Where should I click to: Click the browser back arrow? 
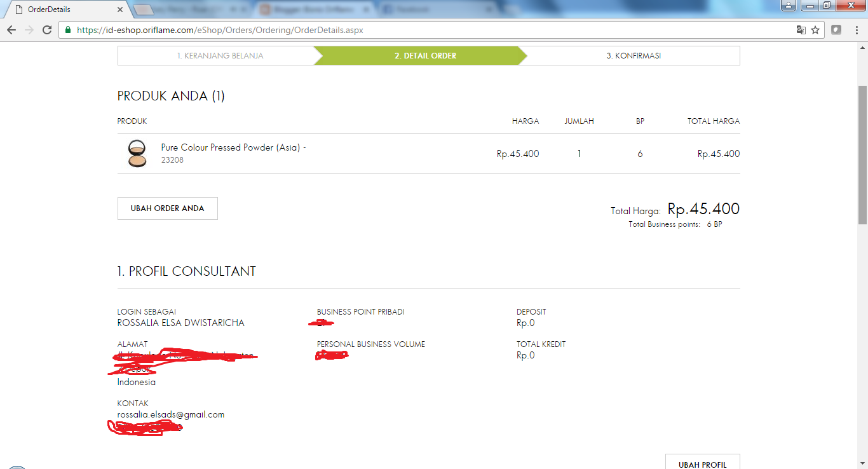click(x=11, y=30)
